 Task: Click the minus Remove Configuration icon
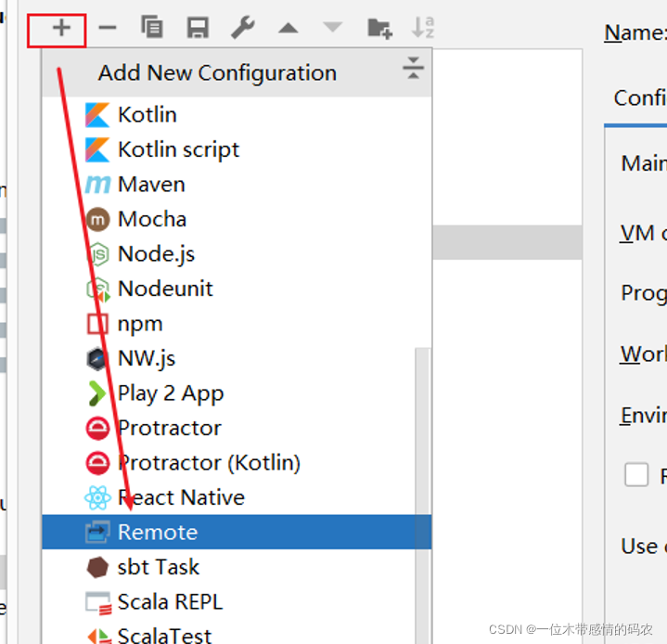(108, 29)
